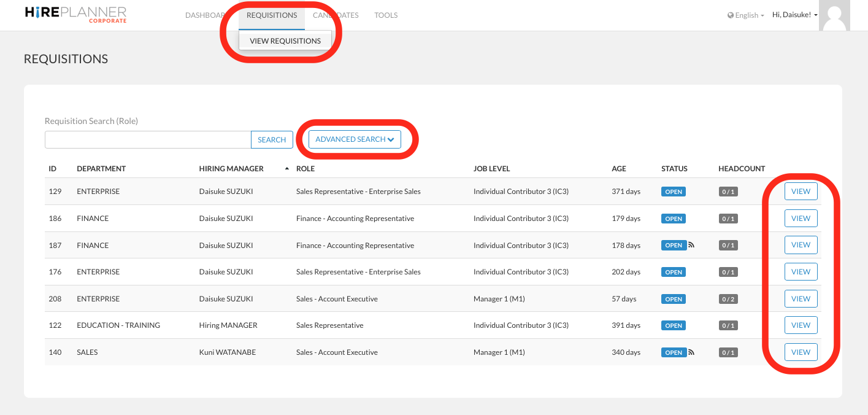Sort by Hiring Manager column arrow

287,169
